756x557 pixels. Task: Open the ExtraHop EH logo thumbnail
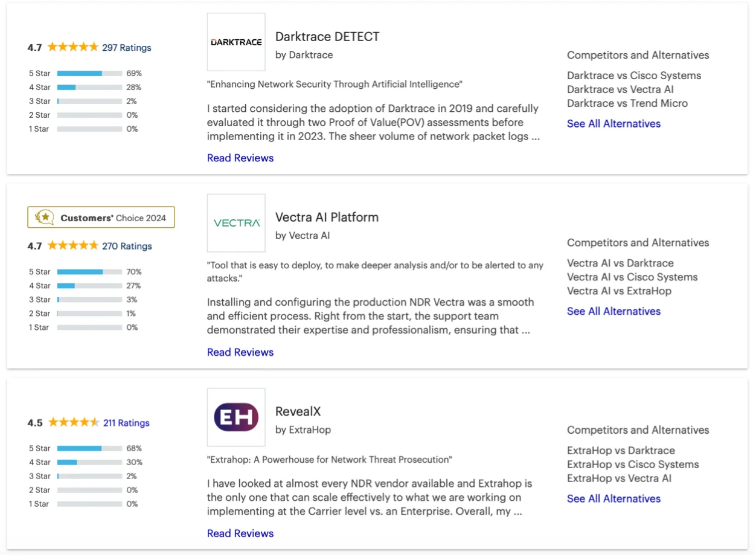tap(236, 417)
